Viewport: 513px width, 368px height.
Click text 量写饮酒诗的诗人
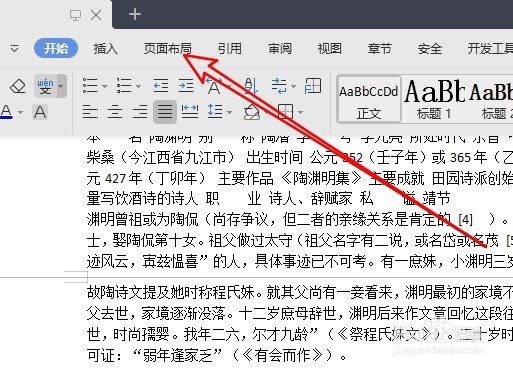pos(142,199)
